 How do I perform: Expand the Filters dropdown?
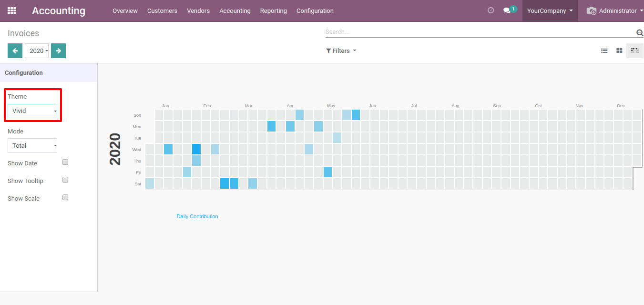tap(341, 51)
